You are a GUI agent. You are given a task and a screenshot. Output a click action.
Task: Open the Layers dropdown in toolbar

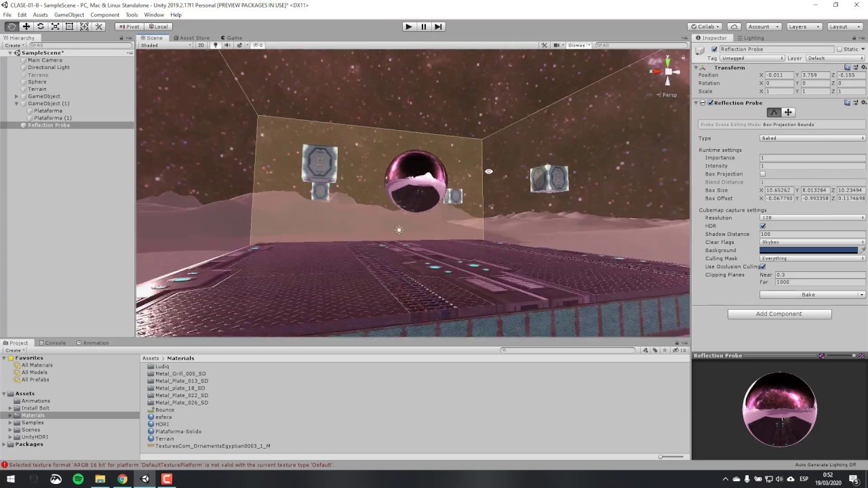coord(804,26)
